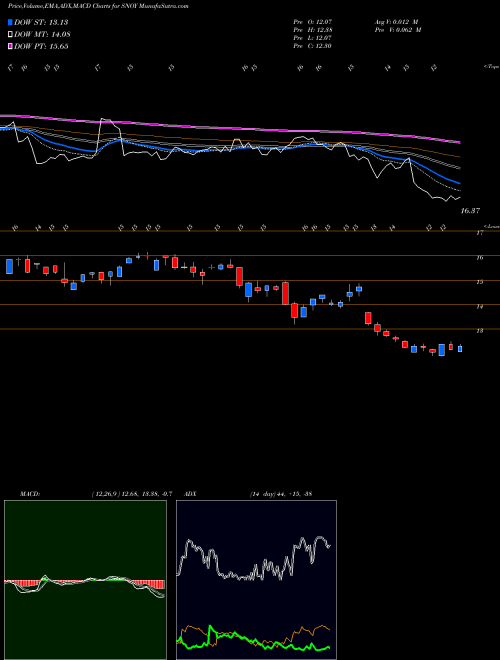Click the 17 price axis label
Viewport: 500px width, 660px height.
click(480, 233)
